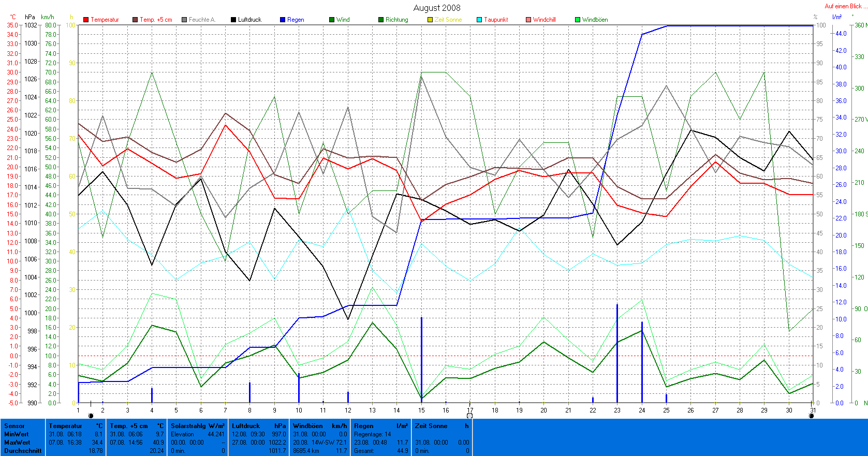Click the red Temperatur legend swatch
The width and height of the screenshot is (868, 456).
[86, 20]
